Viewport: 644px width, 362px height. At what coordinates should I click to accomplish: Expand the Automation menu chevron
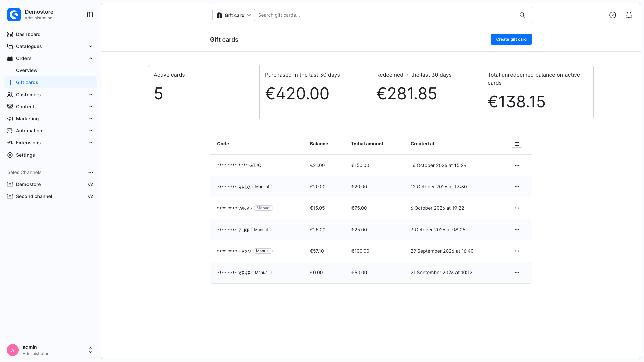91,131
